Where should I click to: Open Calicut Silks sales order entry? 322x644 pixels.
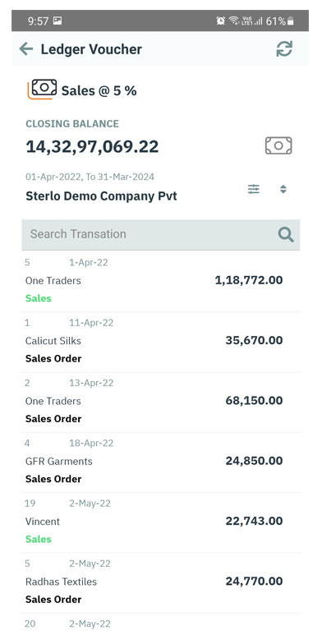tap(161, 342)
